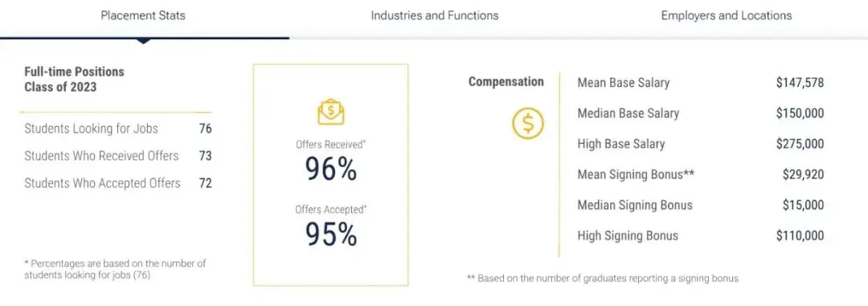The width and height of the screenshot is (868, 306).
Task: Click the gold dollar coin icon
Action: point(527,123)
